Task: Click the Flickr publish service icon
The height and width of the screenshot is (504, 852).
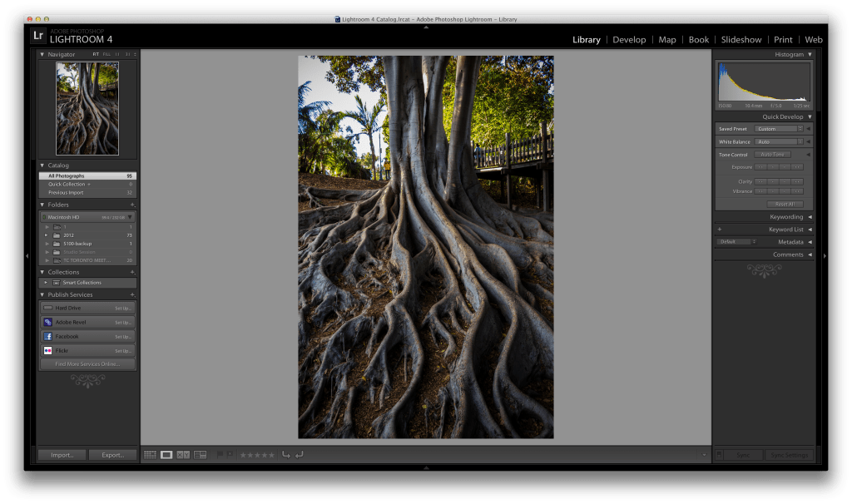Action: coord(47,351)
